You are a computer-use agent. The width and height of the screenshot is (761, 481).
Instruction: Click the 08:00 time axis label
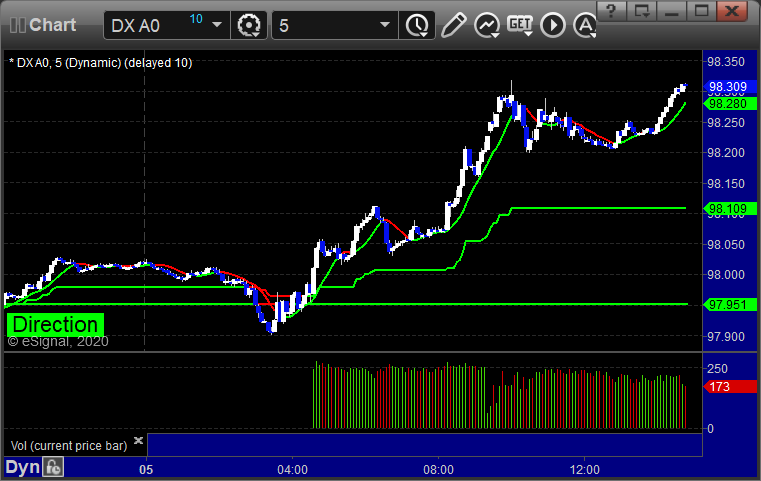pyautogui.click(x=438, y=470)
